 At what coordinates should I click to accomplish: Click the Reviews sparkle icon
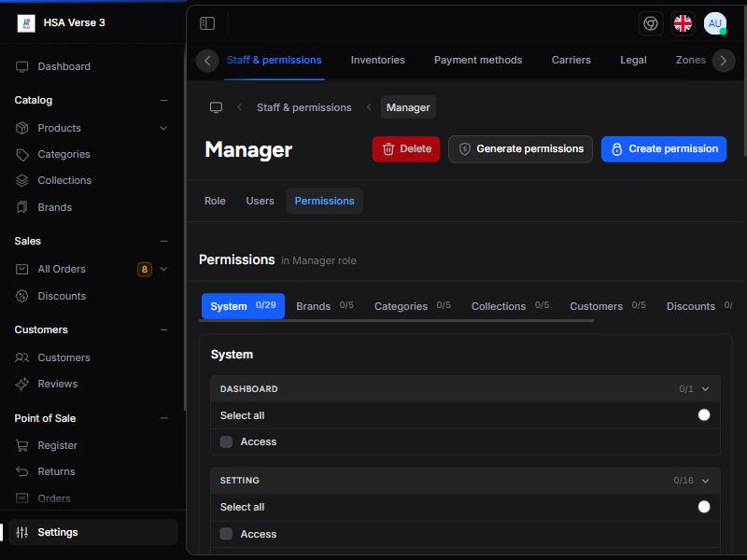pos(21,384)
